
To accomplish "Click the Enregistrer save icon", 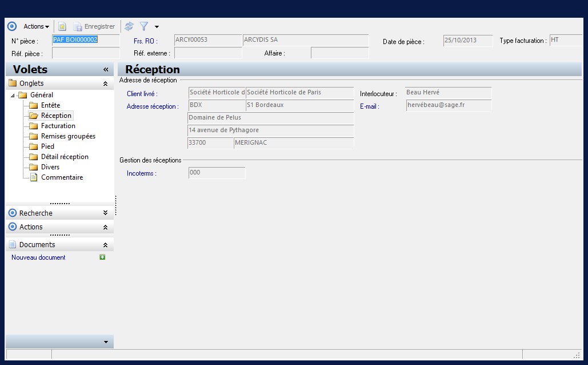I will coord(78,26).
